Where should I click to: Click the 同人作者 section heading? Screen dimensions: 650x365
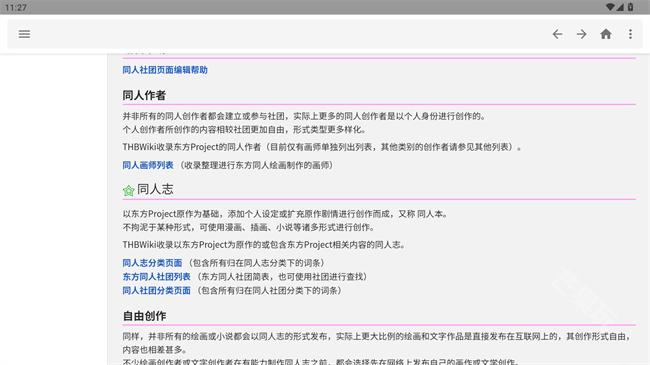(x=144, y=95)
